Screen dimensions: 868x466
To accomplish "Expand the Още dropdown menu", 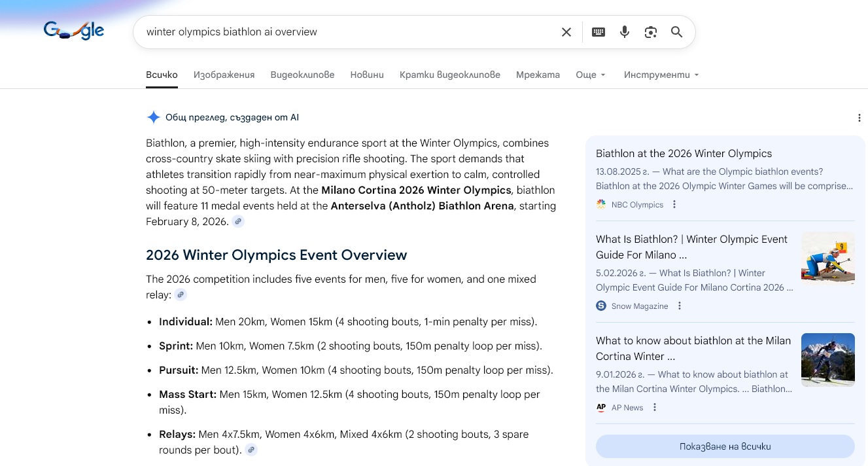I will pos(591,75).
